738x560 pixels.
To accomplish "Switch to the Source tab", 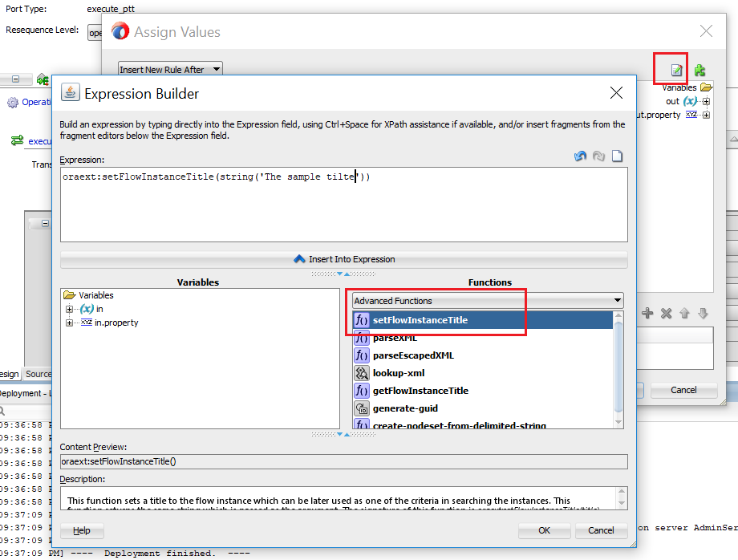I will 39,374.
